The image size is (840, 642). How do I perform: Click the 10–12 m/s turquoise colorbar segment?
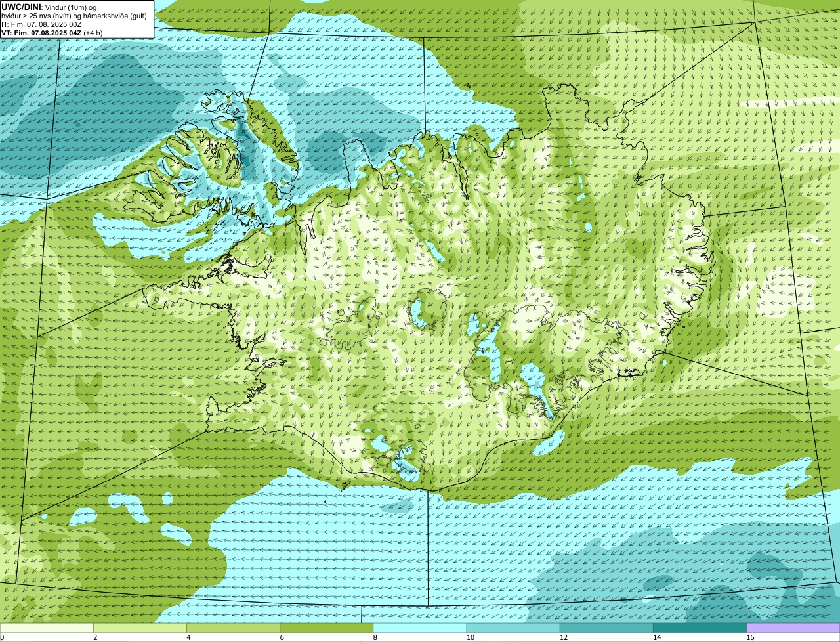point(513,628)
